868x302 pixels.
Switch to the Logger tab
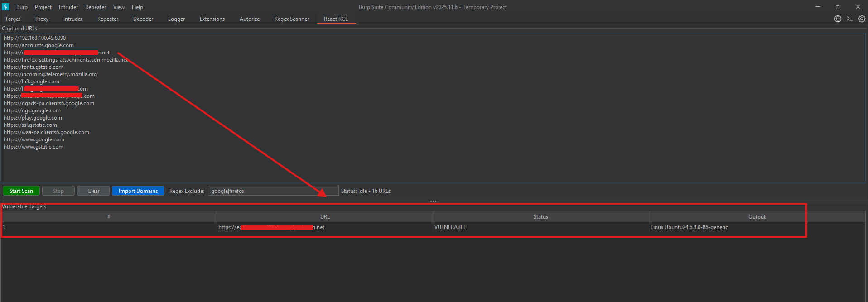pyautogui.click(x=176, y=19)
